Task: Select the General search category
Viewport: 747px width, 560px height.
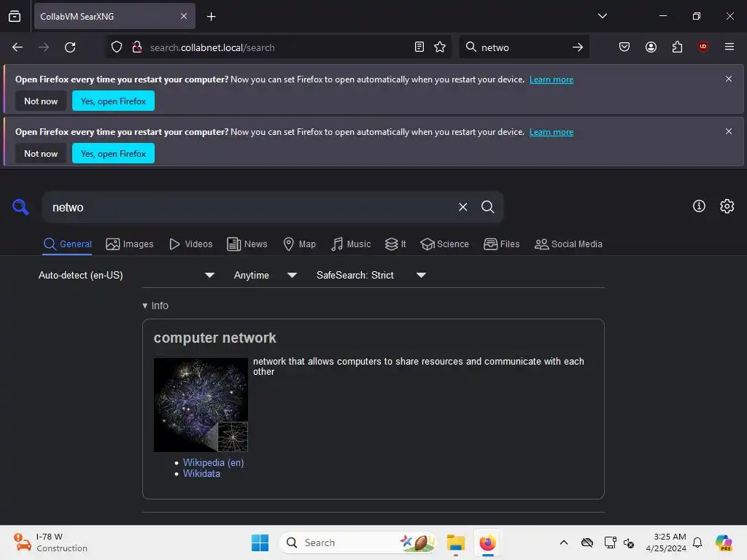Action: [67, 244]
